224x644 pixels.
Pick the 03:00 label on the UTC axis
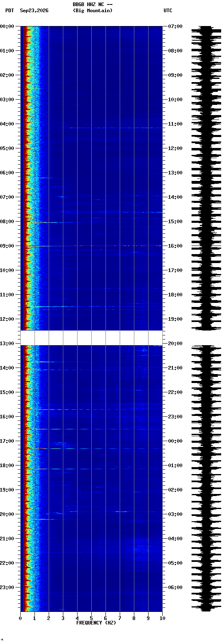(x=175, y=514)
